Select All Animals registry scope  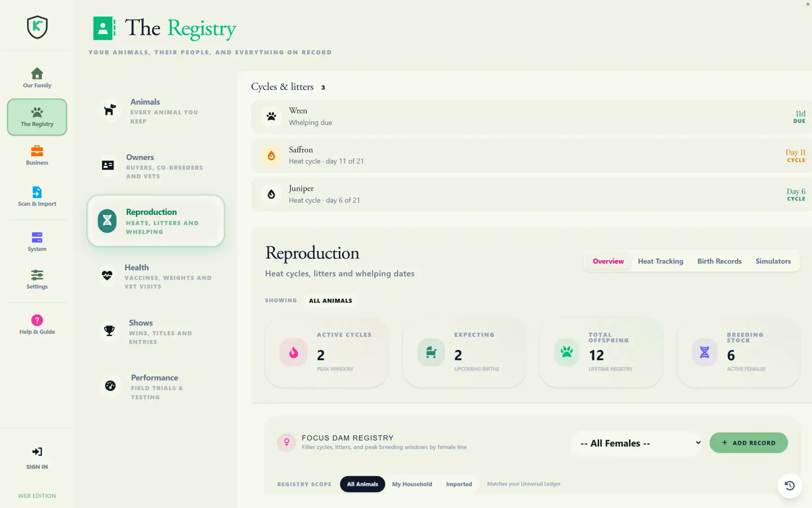[363, 484]
